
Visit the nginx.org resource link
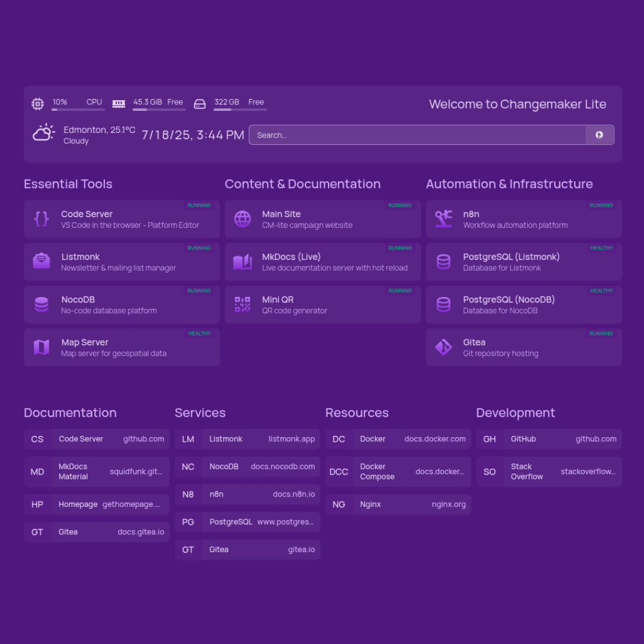click(x=398, y=504)
